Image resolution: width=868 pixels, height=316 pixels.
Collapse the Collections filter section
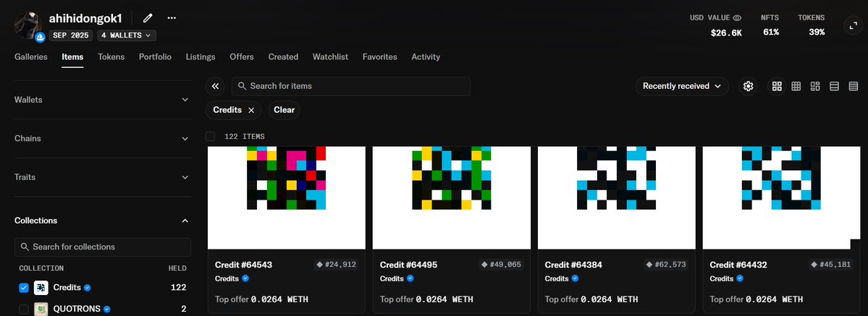pos(102,221)
